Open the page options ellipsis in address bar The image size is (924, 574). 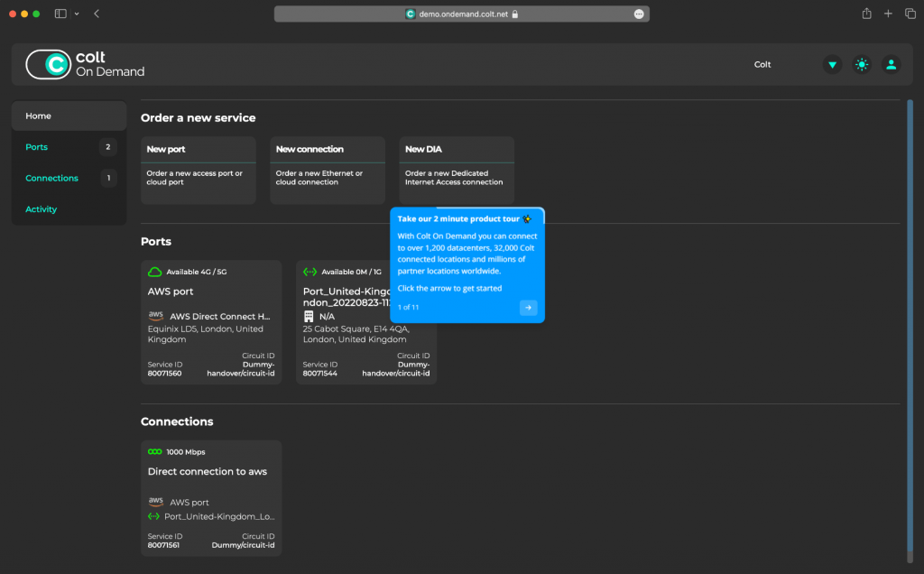click(639, 14)
